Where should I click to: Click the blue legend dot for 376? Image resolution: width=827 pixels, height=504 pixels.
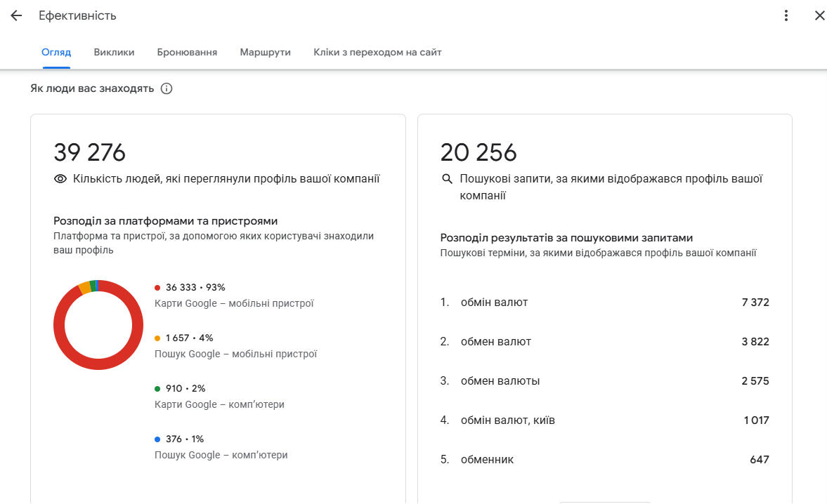(157, 439)
